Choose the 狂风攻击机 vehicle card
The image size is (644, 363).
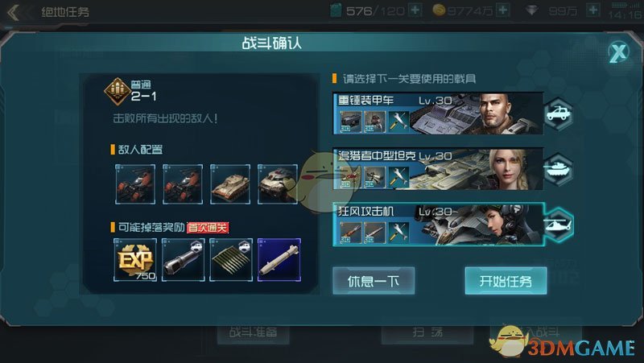[x=438, y=225]
